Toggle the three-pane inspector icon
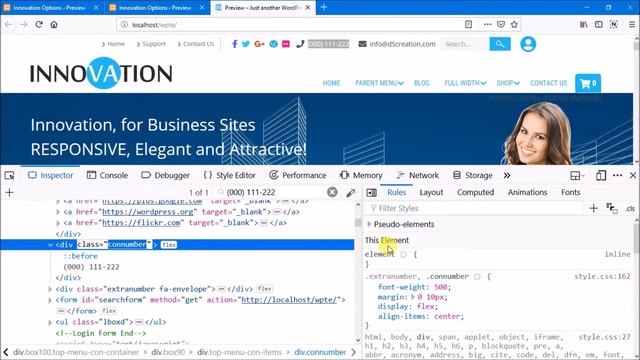Viewport: 640px width, 360px height. [x=371, y=193]
